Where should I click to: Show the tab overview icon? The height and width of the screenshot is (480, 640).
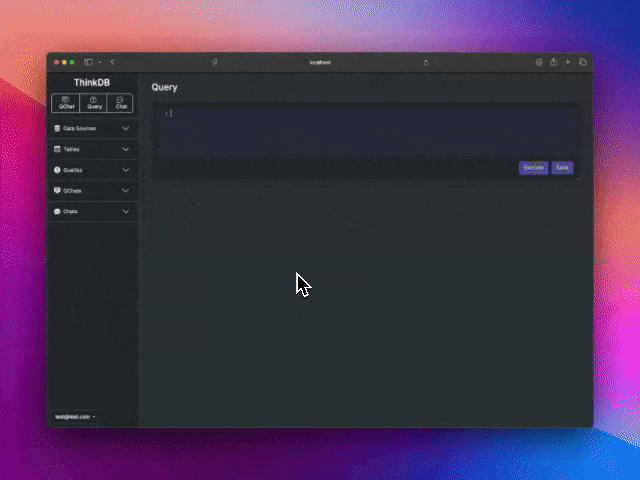point(582,62)
